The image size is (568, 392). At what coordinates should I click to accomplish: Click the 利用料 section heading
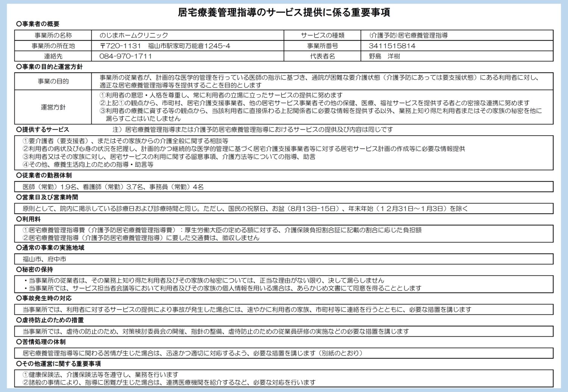coord(29,219)
